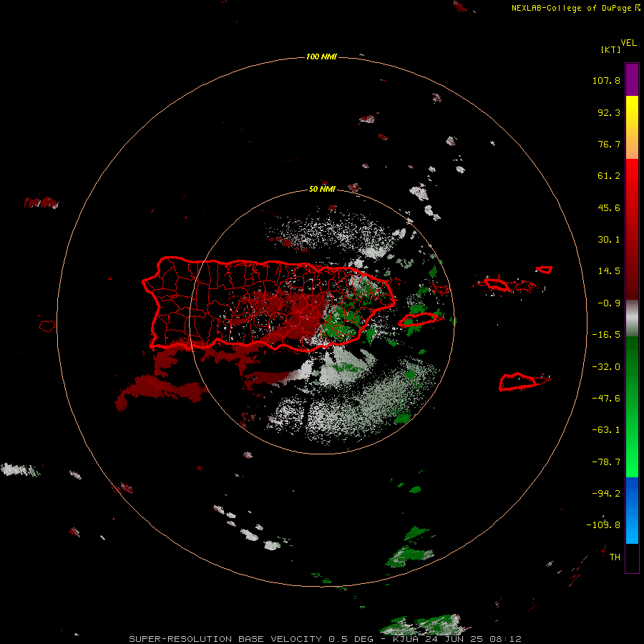
Task: Click the 30.1 legend value
Action: pyautogui.click(x=609, y=240)
